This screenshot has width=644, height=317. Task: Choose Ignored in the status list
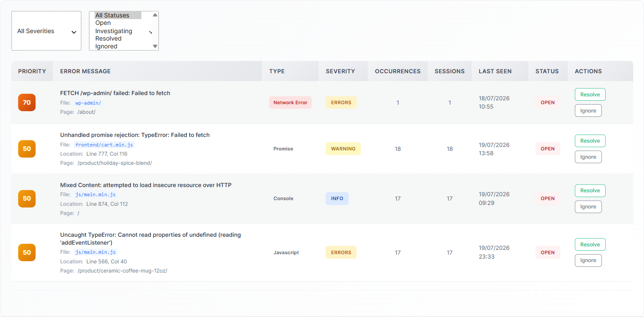point(118,46)
